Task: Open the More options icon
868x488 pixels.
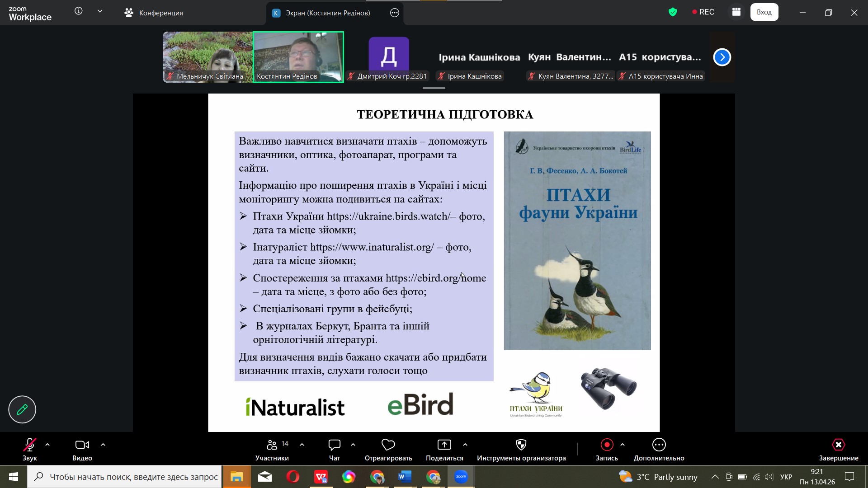Action: coord(659,445)
